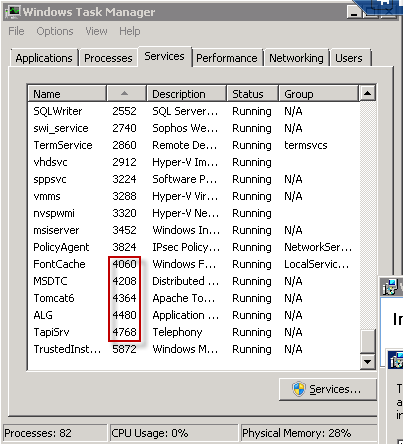The image size is (403, 444).
Task: Select the ALG service row
Action: [194, 315]
